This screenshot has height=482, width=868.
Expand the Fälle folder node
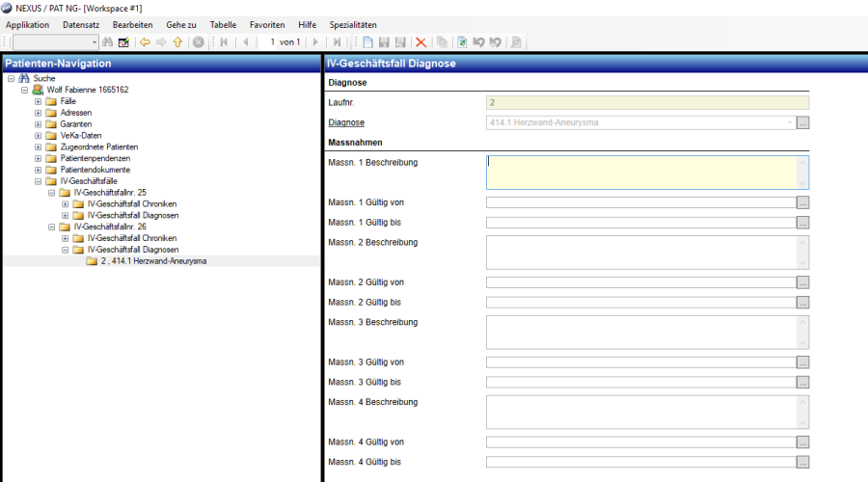coord(38,101)
